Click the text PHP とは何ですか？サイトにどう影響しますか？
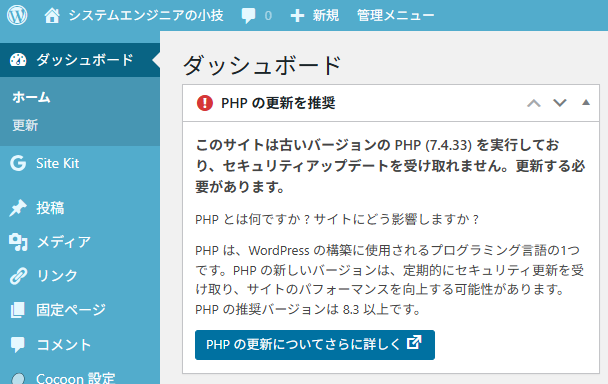 [x=337, y=219]
